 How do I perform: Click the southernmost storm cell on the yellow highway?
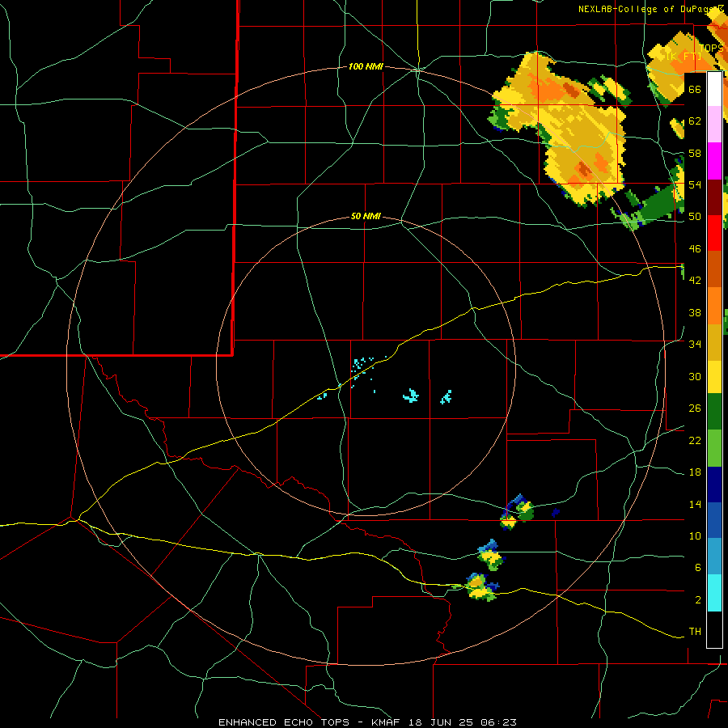point(480,587)
